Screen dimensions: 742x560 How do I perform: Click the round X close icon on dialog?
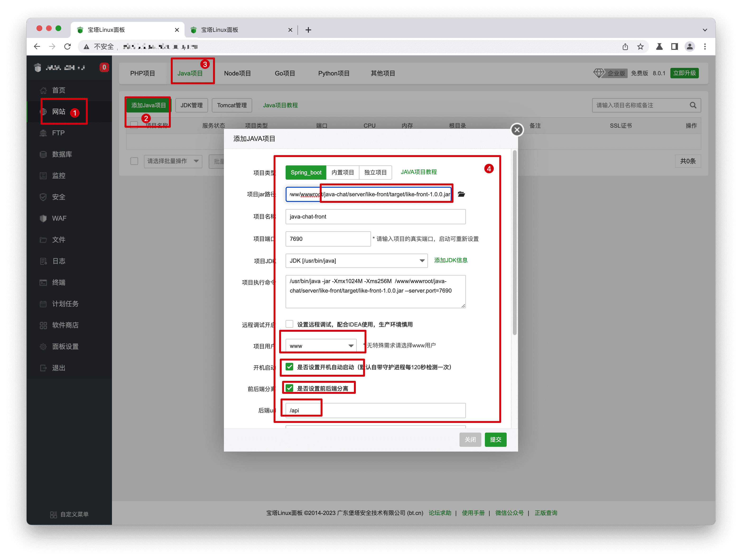pyautogui.click(x=517, y=130)
